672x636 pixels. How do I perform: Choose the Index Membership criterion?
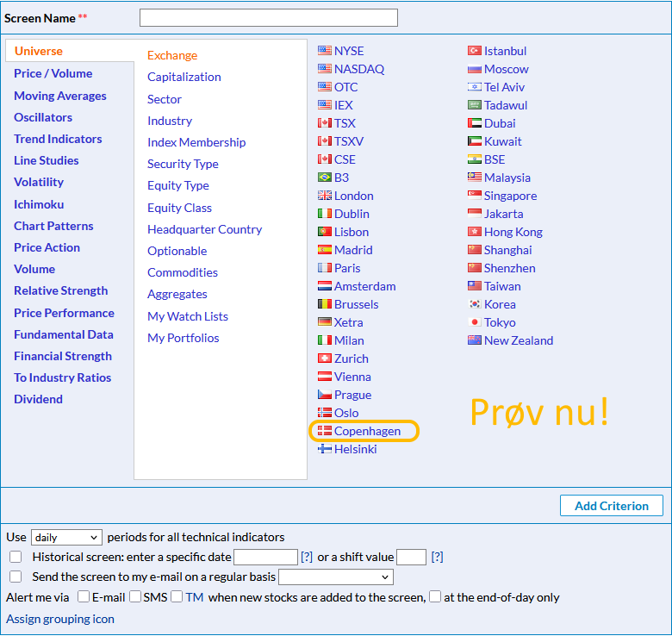[196, 142]
